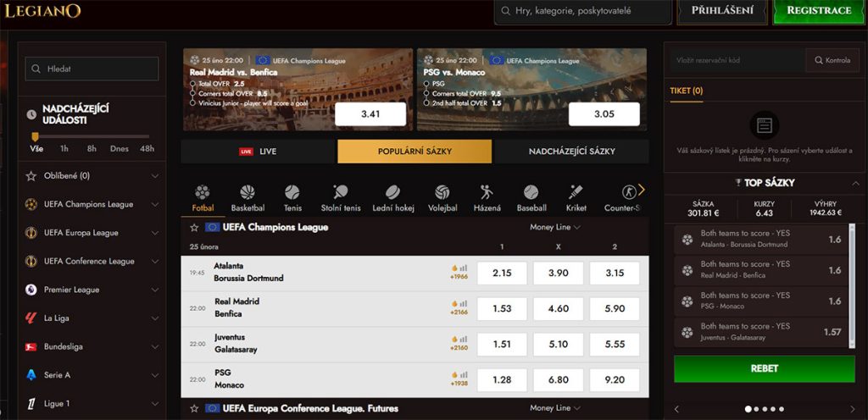Set upcoming events filter to Vše
This screenshot has width=868, height=420.
point(36,149)
